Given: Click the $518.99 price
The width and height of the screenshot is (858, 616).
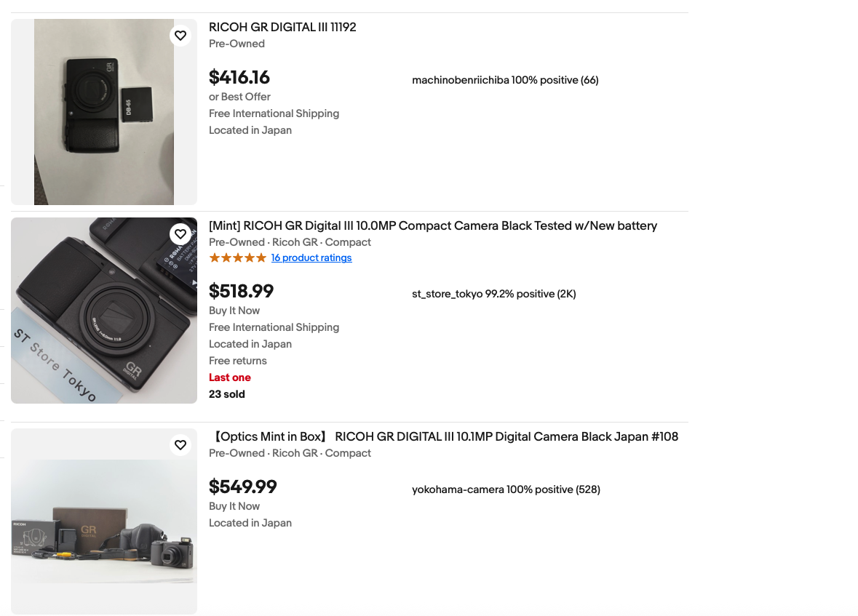Looking at the screenshot, I should [x=242, y=291].
